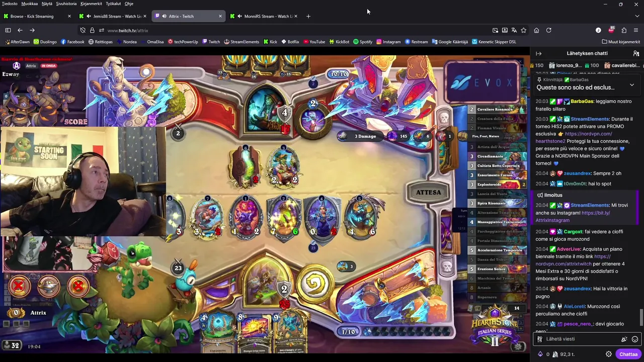
Task: Open the StreamElements bookmark
Action: pyautogui.click(x=242, y=42)
